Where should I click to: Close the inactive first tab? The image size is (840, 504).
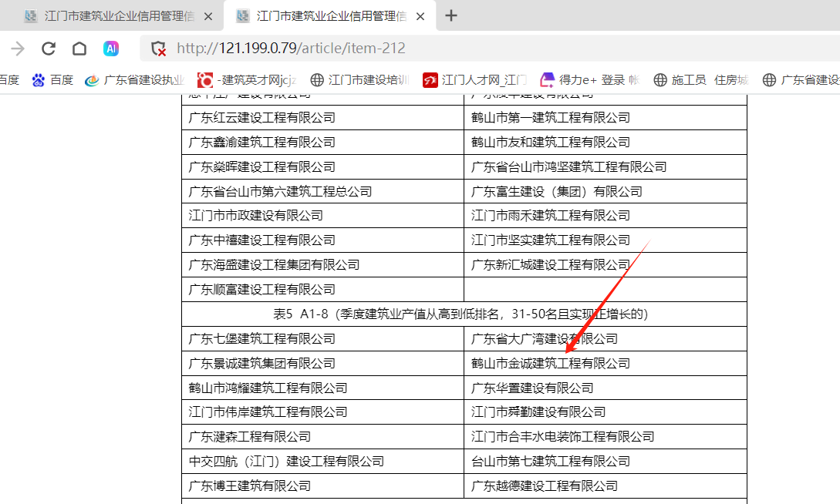point(208,17)
